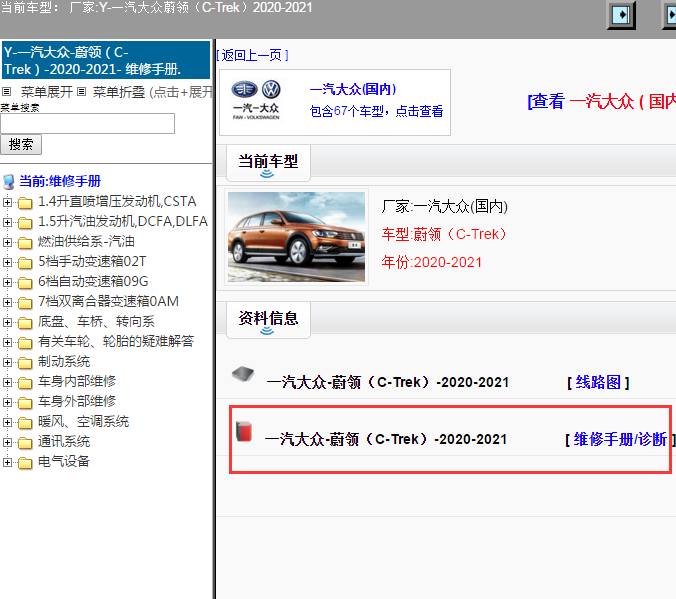
Task: Open the 一汽大众(国内) brand link
Action: [x=353, y=89]
